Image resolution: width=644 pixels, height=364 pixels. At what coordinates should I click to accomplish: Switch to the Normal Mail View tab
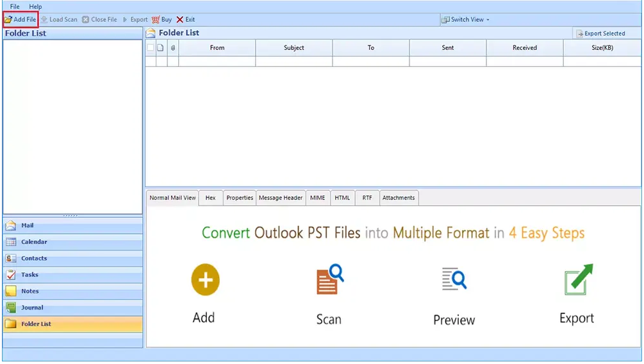point(172,197)
